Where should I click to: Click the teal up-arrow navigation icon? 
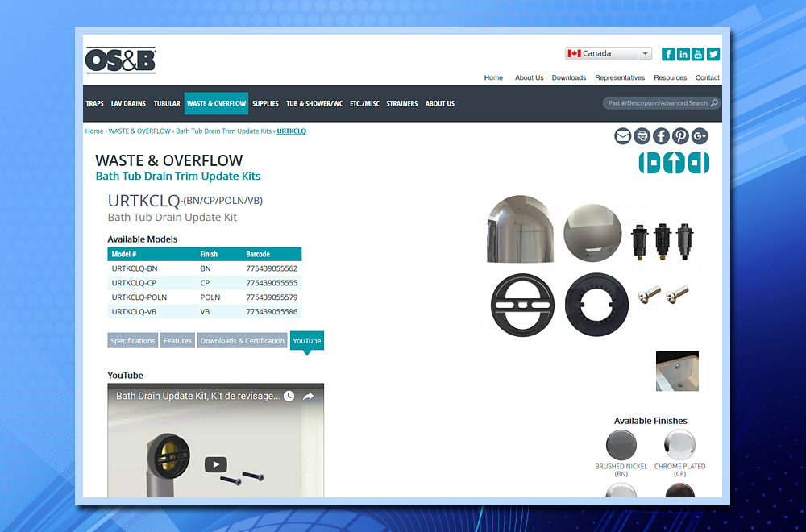tap(674, 163)
